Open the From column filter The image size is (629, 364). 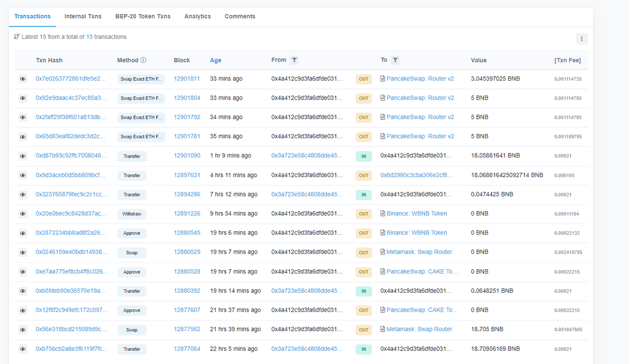pyautogui.click(x=295, y=60)
